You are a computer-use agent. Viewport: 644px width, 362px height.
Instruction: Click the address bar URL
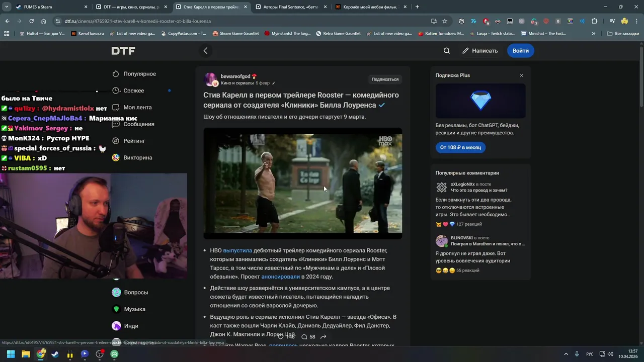click(137, 21)
